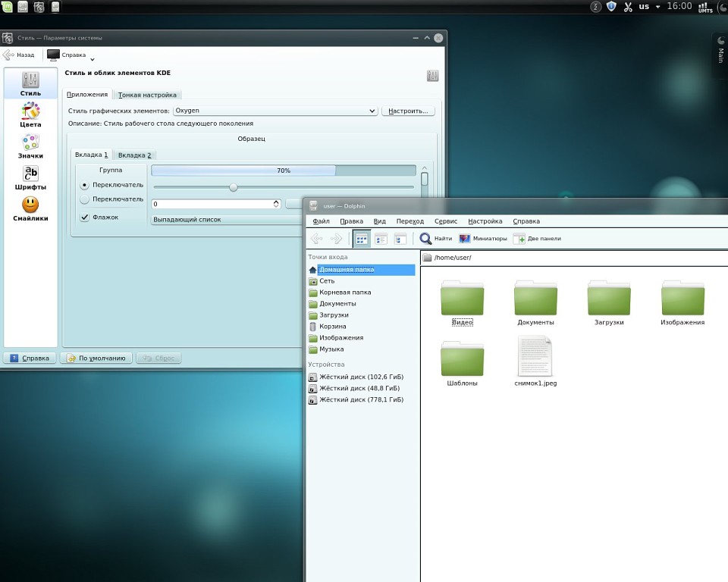
Task: Open the widget style Oxygen dropdown
Action: [275, 111]
